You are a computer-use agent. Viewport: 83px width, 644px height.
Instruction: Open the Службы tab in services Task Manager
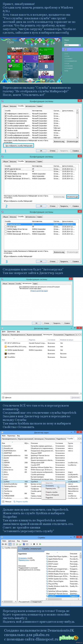click(x=70, y=438)
